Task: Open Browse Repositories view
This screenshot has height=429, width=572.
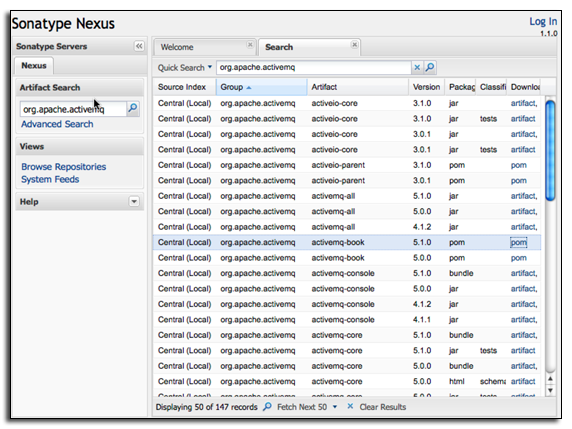Action: pos(63,167)
